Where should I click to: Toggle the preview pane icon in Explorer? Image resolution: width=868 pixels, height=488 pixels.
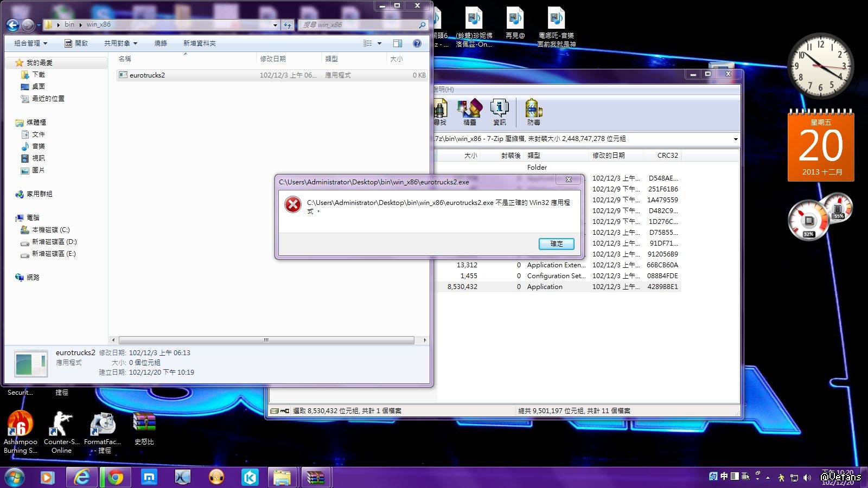point(398,43)
